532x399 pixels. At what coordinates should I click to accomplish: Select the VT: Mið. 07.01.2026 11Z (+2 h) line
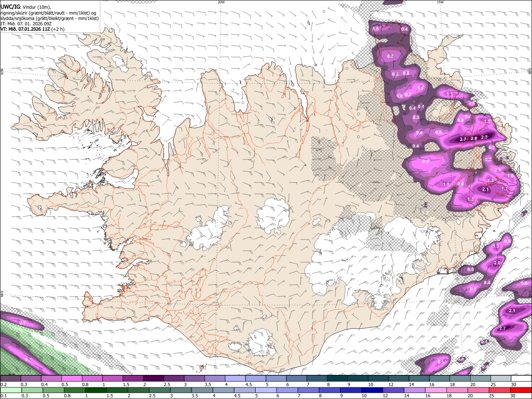[x=32, y=29]
